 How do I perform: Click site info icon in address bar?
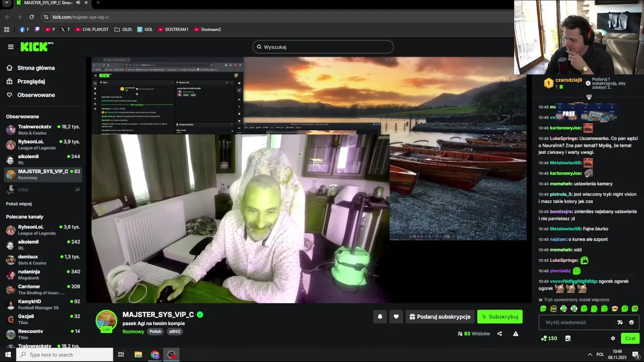pyautogui.click(x=46, y=17)
